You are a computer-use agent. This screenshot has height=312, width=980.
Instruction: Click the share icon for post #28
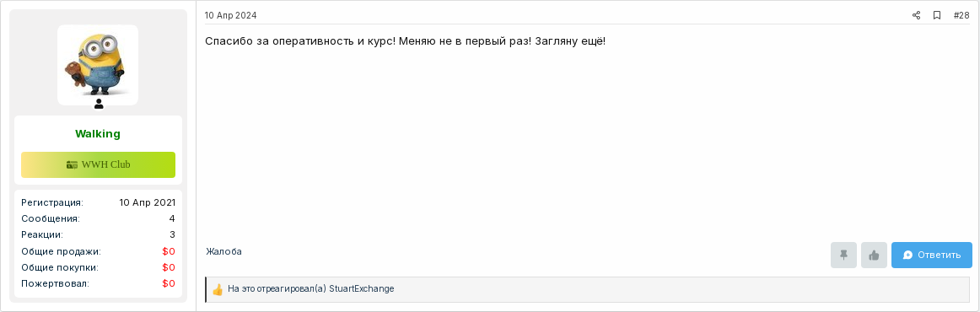tap(916, 16)
